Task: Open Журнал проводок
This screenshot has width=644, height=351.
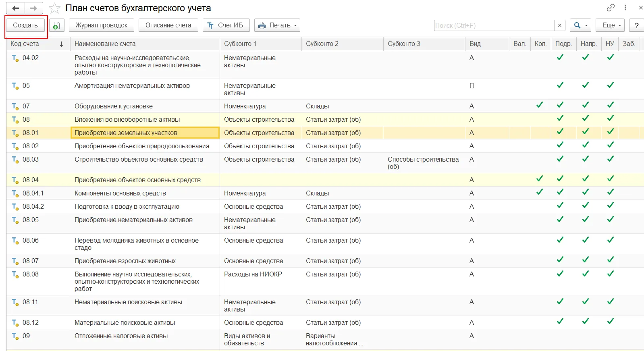Action: pyautogui.click(x=102, y=25)
